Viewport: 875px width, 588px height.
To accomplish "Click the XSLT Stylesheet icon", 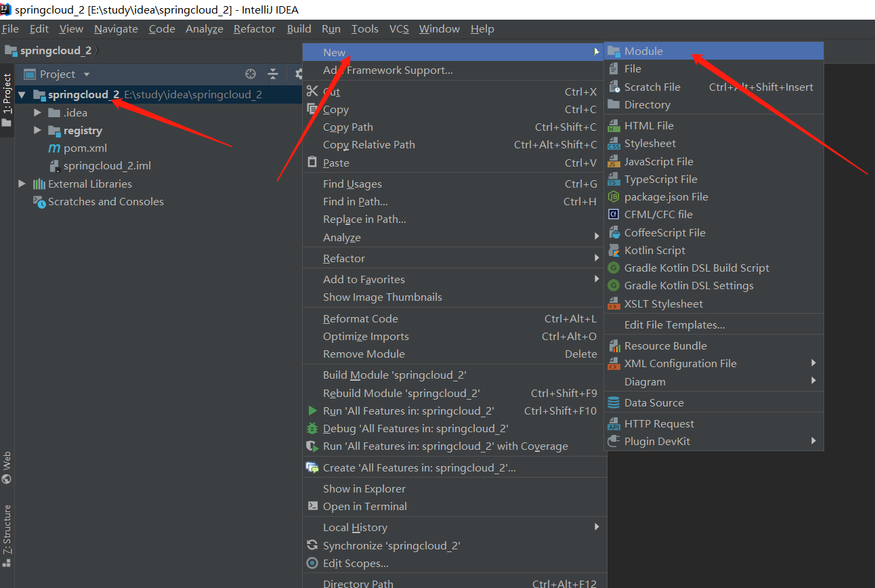I will tap(614, 303).
